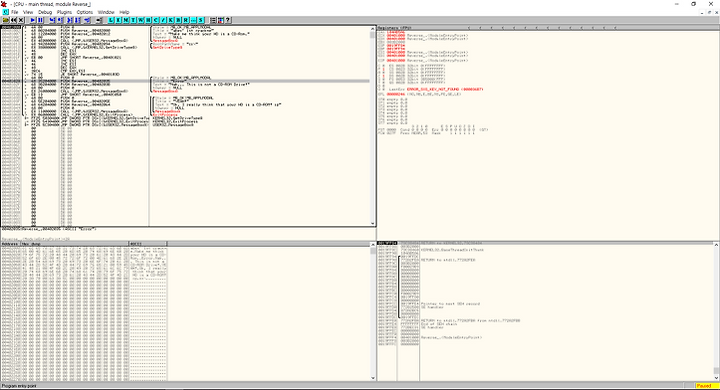Open the Help menu

point(124,12)
